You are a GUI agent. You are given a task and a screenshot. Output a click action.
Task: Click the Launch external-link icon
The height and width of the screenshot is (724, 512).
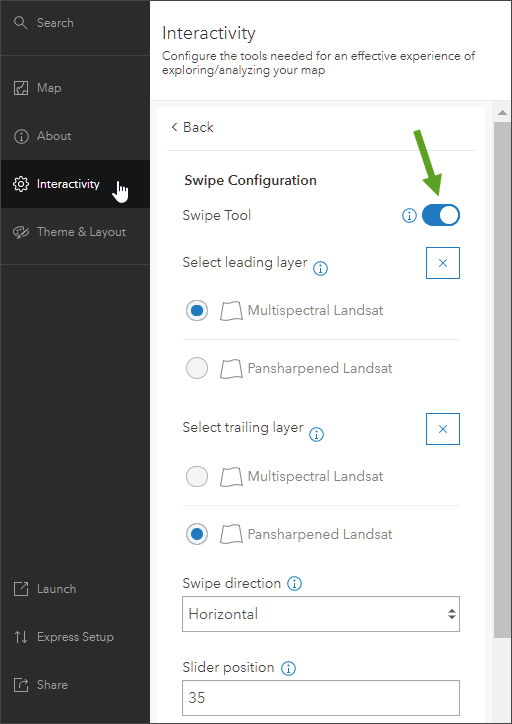pyautogui.click(x=21, y=589)
